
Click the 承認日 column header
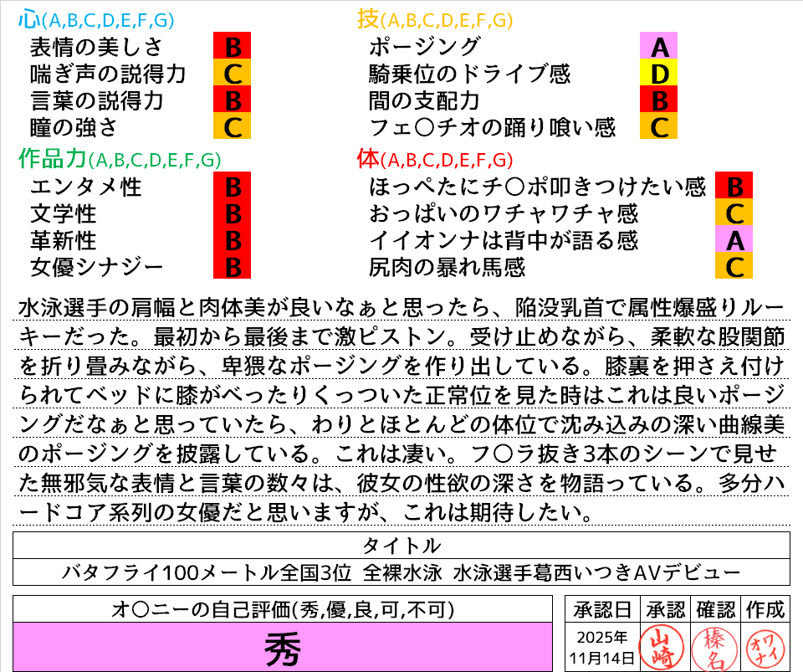click(602, 608)
